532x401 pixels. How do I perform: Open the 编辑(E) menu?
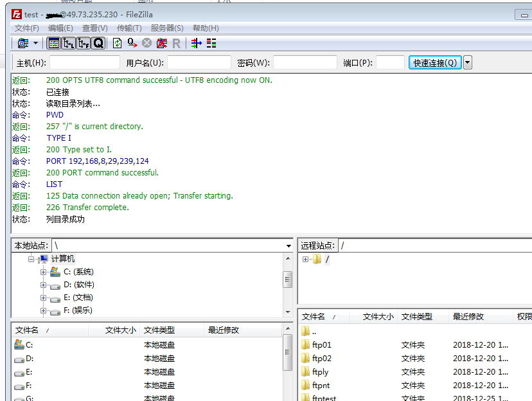click(x=60, y=28)
